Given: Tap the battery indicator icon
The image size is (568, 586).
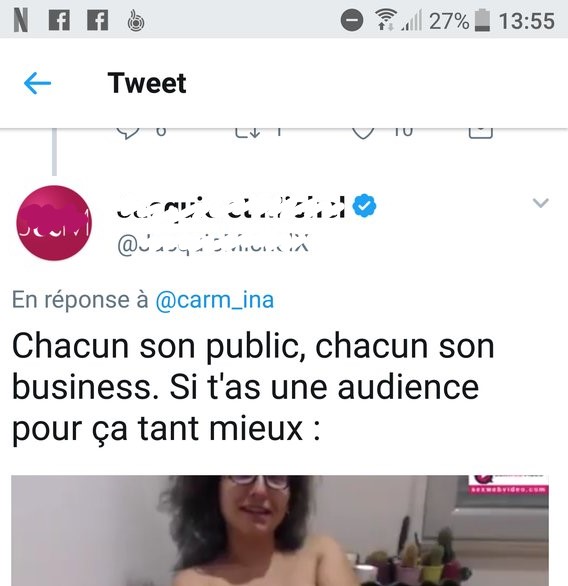Looking at the screenshot, I should (482, 21).
